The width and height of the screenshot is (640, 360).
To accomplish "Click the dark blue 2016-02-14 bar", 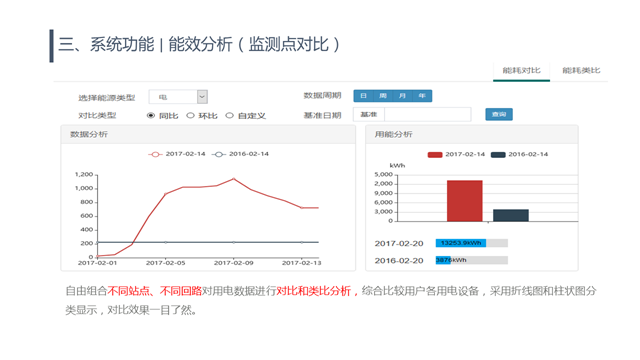I will point(511,216).
